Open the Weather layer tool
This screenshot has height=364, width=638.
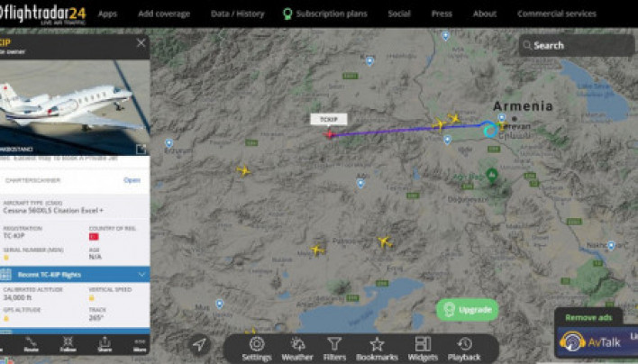point(297,349)
